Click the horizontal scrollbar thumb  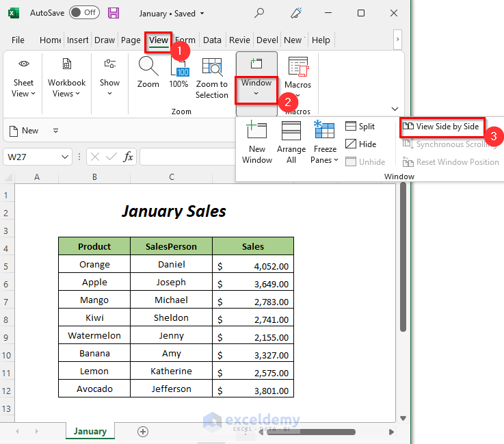coord(311,432)
